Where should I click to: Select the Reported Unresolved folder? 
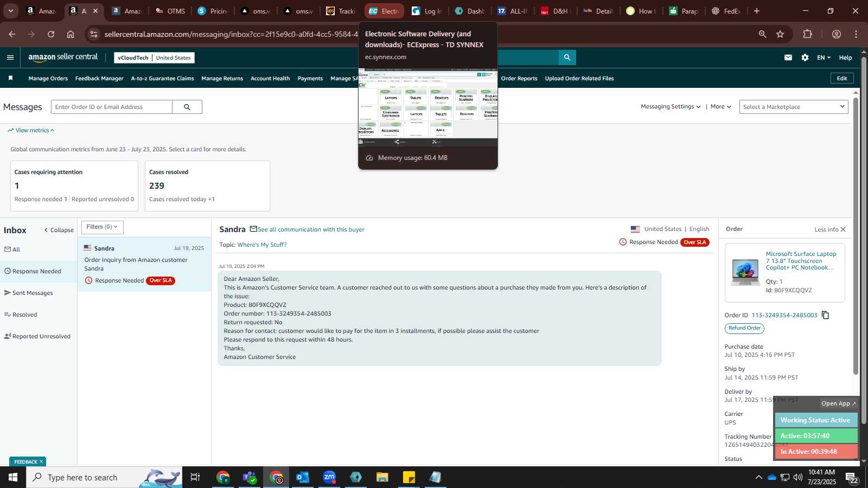39,336
